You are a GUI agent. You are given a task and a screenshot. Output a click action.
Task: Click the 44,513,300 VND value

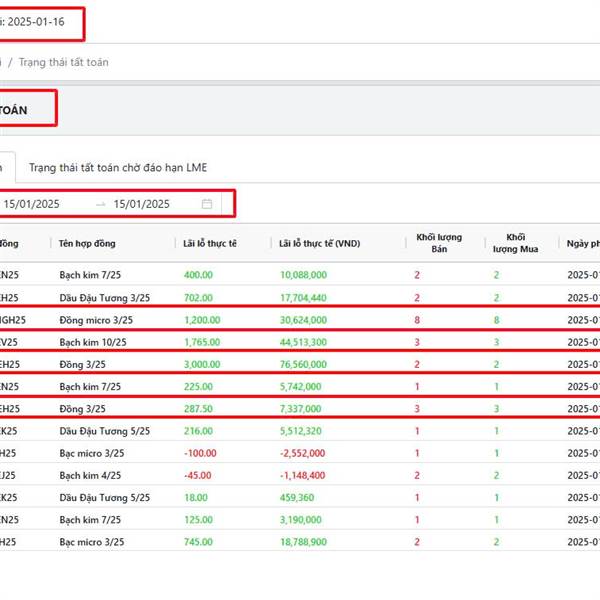click(x=303, y=342)
